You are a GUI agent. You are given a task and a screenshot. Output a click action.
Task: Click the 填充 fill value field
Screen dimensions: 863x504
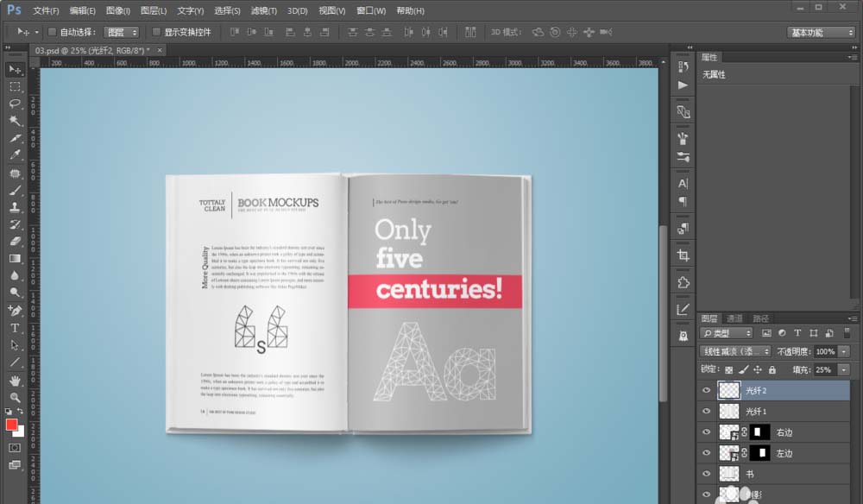click(824, 370)
